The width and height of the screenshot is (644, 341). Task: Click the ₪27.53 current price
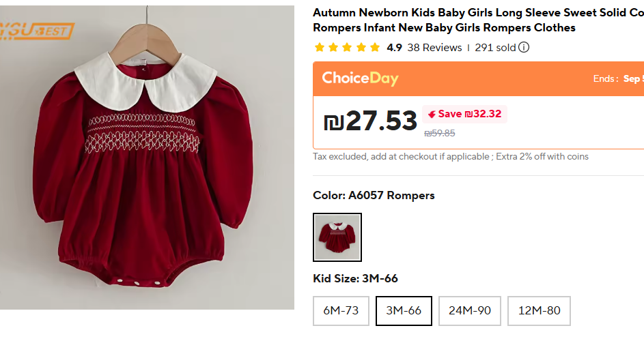click(x=370, y=121)
